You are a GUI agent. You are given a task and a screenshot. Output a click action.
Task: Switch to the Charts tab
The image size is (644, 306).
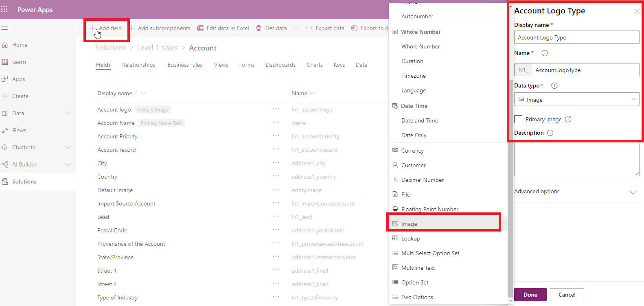pos(315,65)
